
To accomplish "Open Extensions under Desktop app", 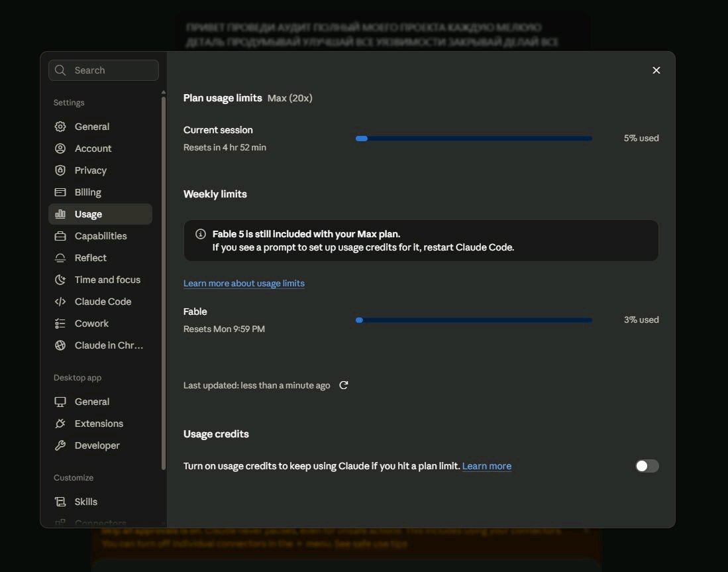I will click(100, 424).
